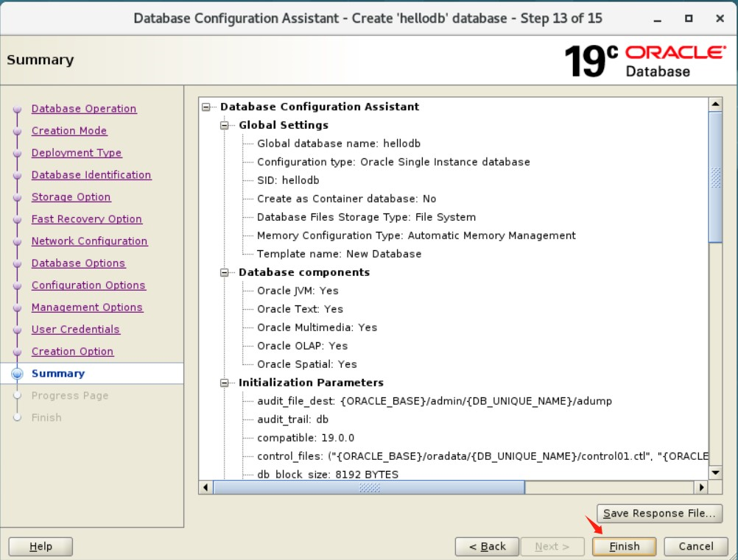Click the horizontal scrollbar thumb

point(369,487)
